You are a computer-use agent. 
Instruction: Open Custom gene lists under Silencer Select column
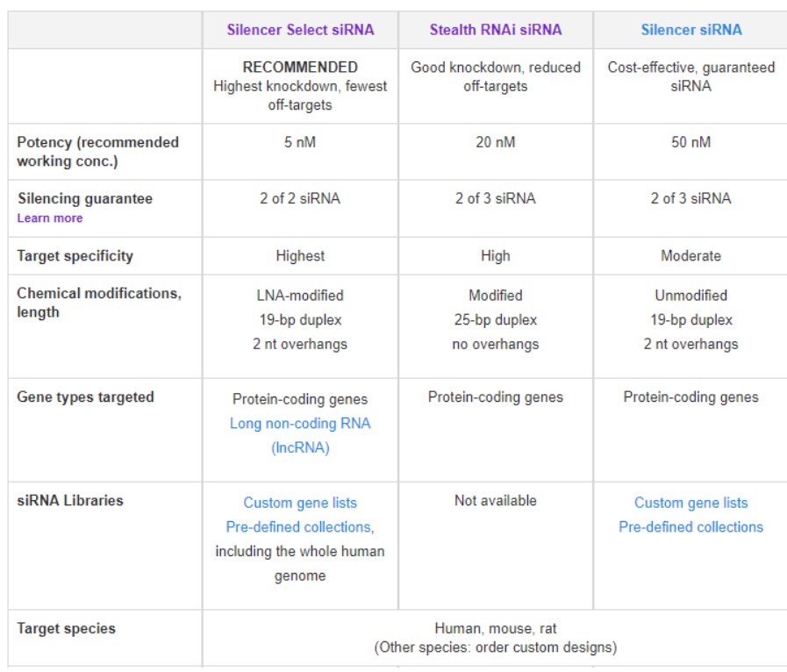click(300, 503)
